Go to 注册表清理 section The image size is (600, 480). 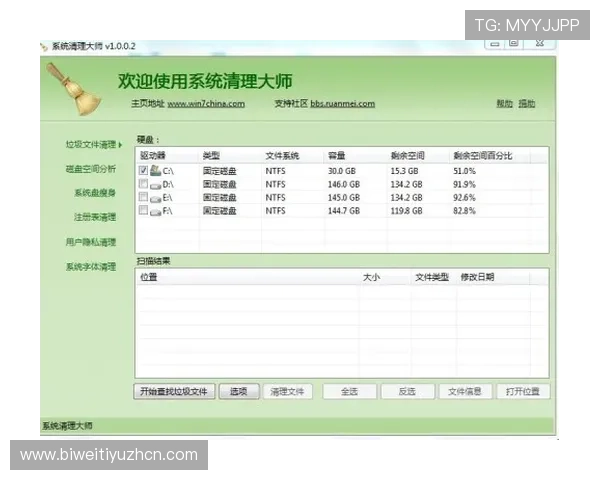(95, 217)
